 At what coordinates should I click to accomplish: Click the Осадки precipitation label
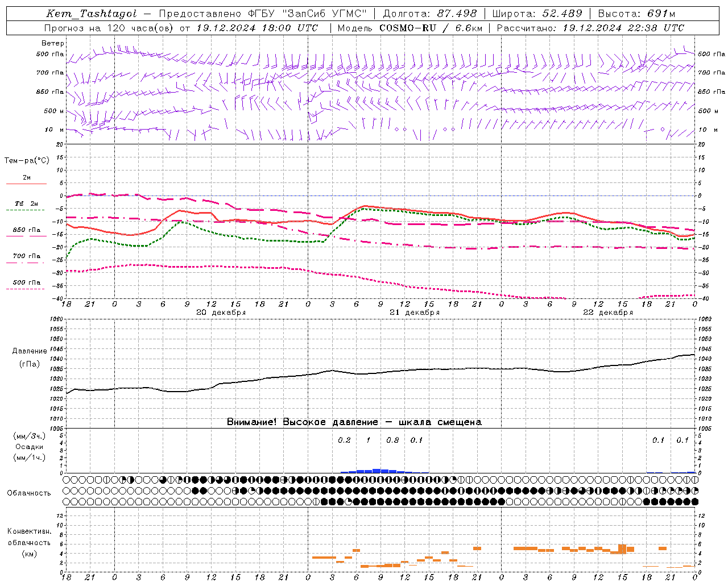click(29, 447)
